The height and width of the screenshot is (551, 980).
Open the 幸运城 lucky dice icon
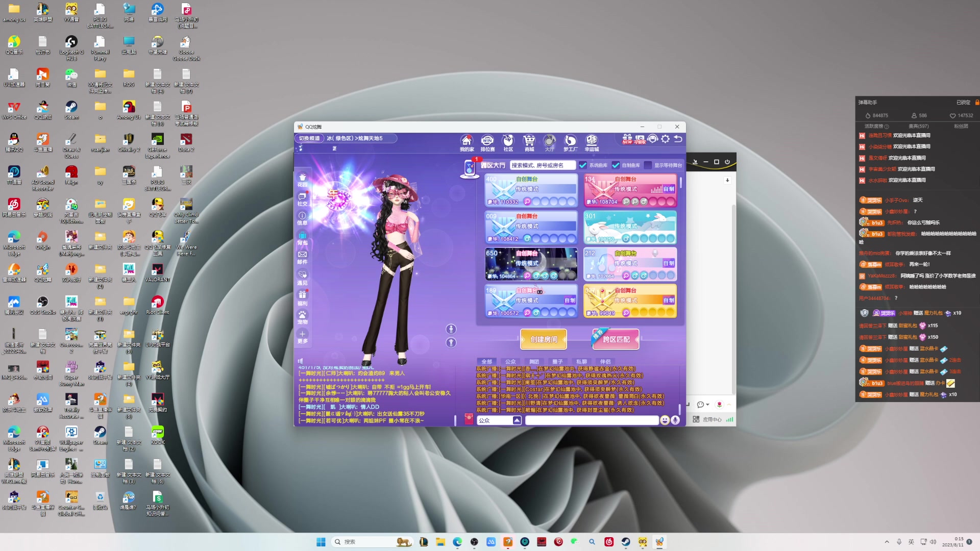tap(592, 143)
